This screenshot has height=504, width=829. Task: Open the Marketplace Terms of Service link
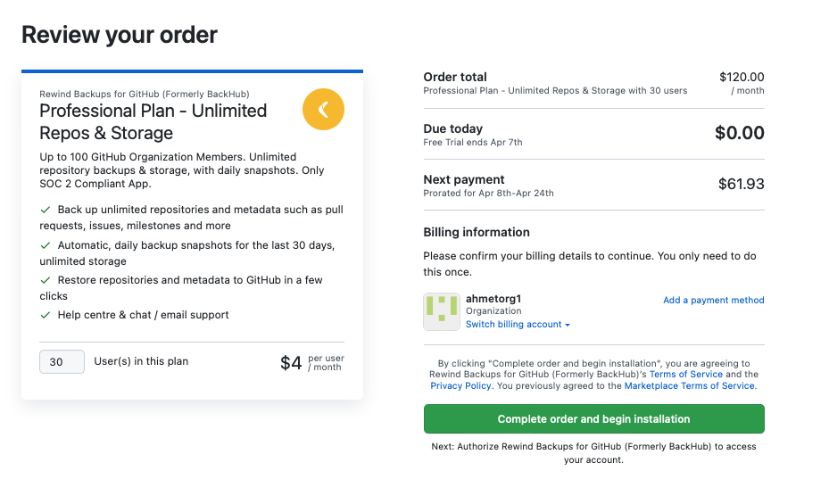[x=689, y=386]
